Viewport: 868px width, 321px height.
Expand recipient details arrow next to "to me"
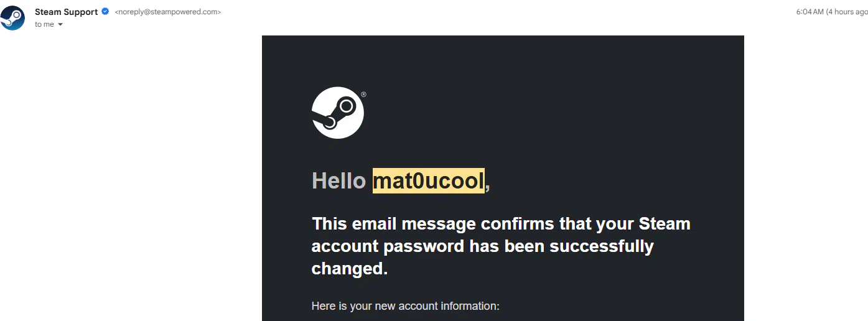point(60,25)
